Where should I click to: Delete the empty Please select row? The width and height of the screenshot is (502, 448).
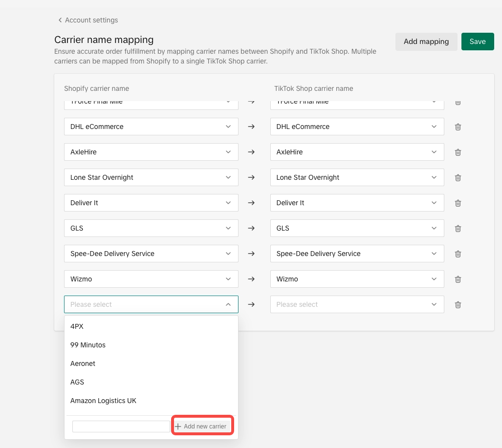point(458,305)
